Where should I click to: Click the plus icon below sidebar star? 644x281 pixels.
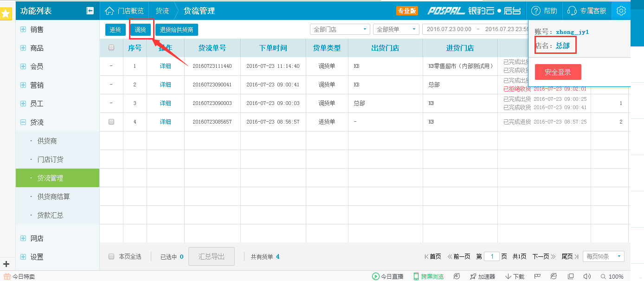[6, 264]
